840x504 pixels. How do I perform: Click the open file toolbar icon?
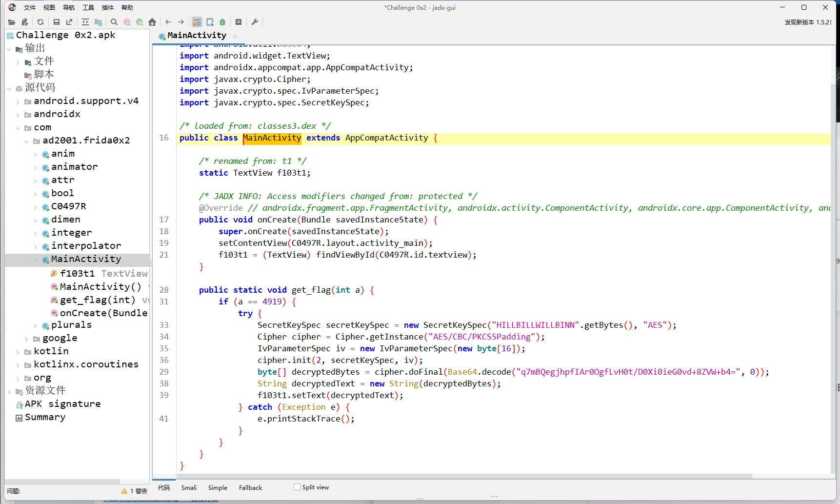click(12, 22)
